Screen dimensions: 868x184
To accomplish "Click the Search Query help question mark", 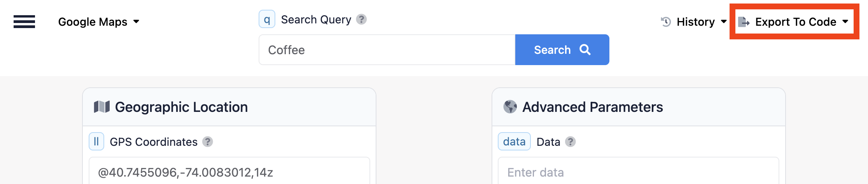I will [x=361, y=19].
